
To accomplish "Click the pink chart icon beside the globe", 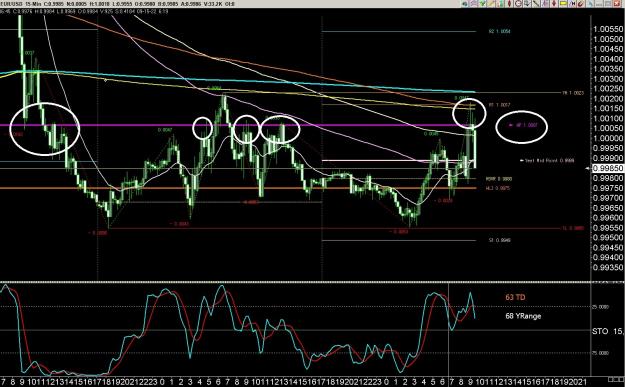I will click(474, 4).
